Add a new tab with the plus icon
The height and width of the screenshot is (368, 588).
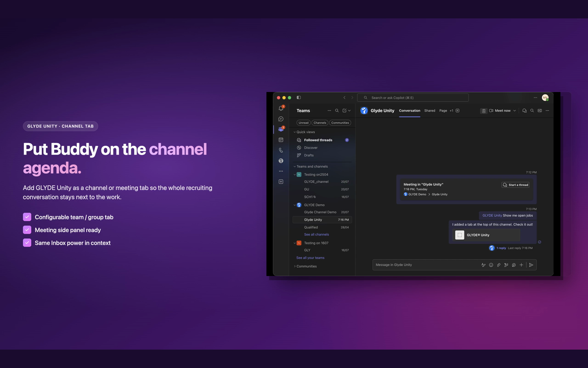[x=458, y=111]
